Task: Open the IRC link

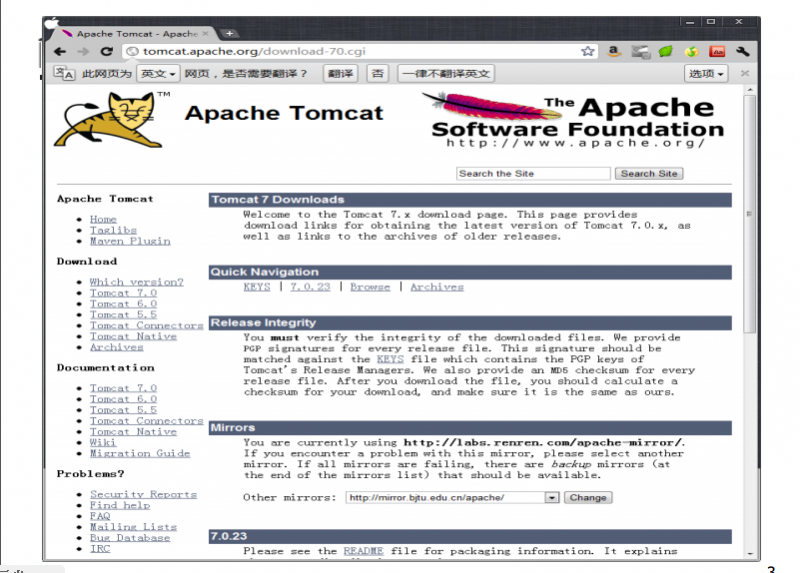Action: tap(100, 549)
